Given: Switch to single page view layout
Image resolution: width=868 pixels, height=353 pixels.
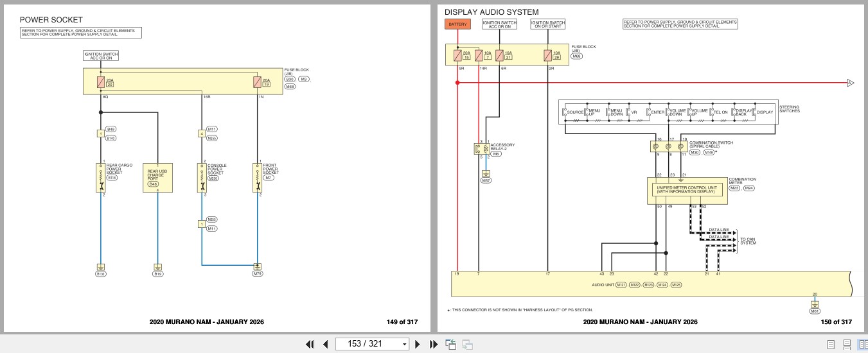Looking at the screenshot, I should [x=831, y=344].
